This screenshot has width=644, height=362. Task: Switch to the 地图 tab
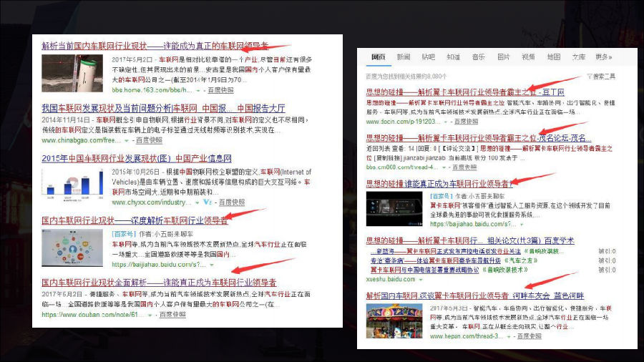click(x=553, y=57)
